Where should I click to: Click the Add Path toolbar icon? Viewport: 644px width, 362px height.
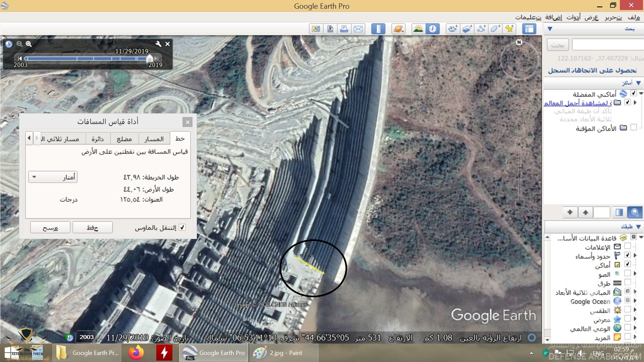click(481, 29)
